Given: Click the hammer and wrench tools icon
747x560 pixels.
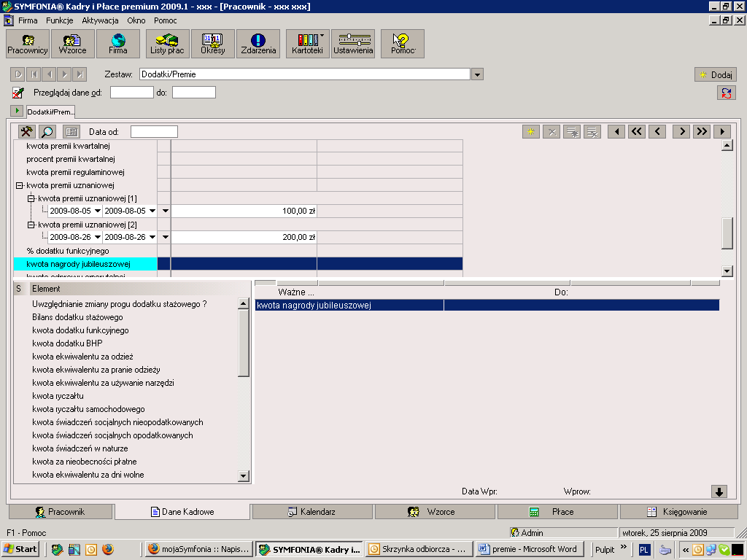Looking at the screenshot, I should (27, 132).
